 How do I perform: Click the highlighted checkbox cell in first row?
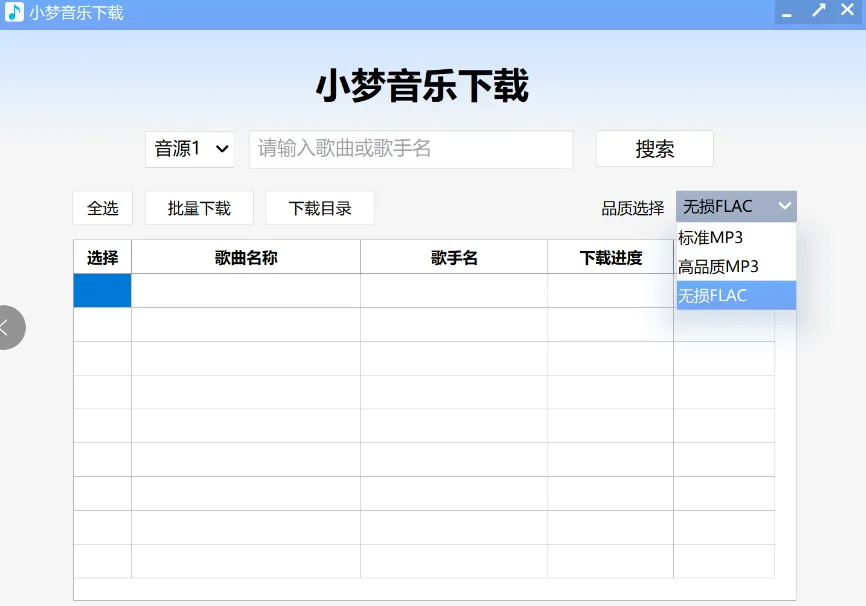pos(101,290)
